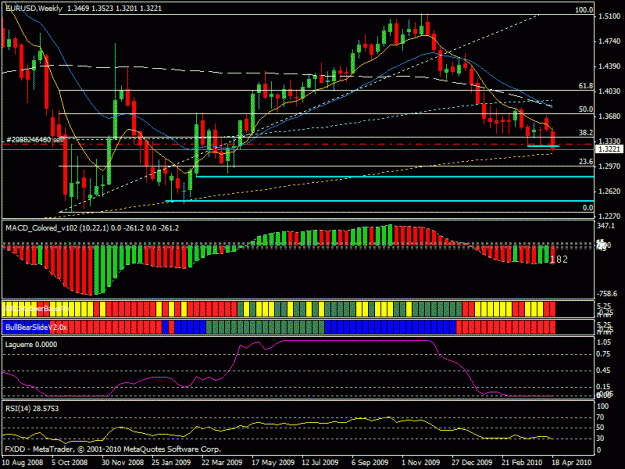The image size is (625, 469).
Task: Select the EURUSD,Weekly chart title text
Action: click(34, 8)
